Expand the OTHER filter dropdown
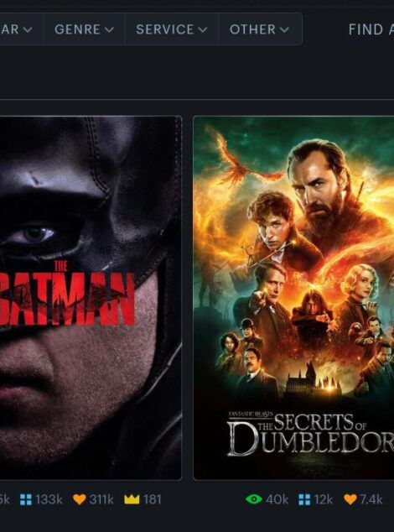Image resolution: width=394 pixels, height=532 pixels. coord(260,29)
